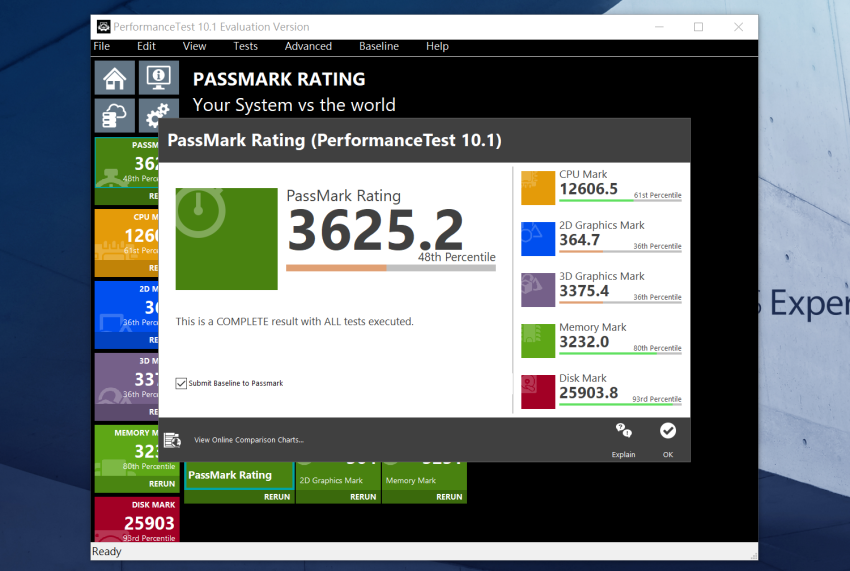Click the green Memory Mark icon

(538, 341)
